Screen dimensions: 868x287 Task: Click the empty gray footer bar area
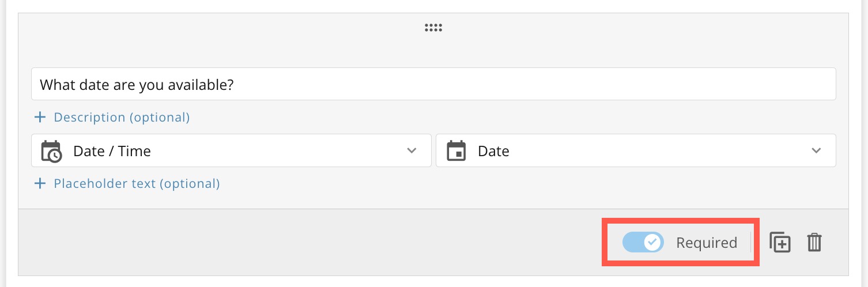click(x=288, y=243)
